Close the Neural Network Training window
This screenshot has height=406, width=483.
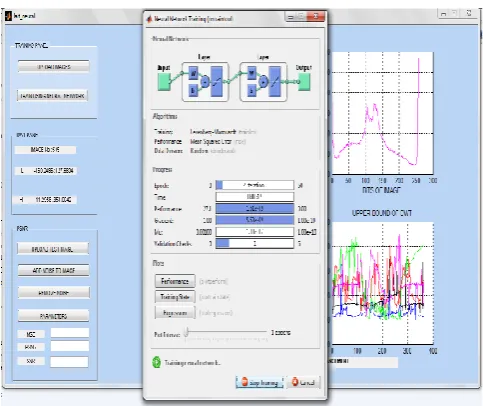(315, 16)
